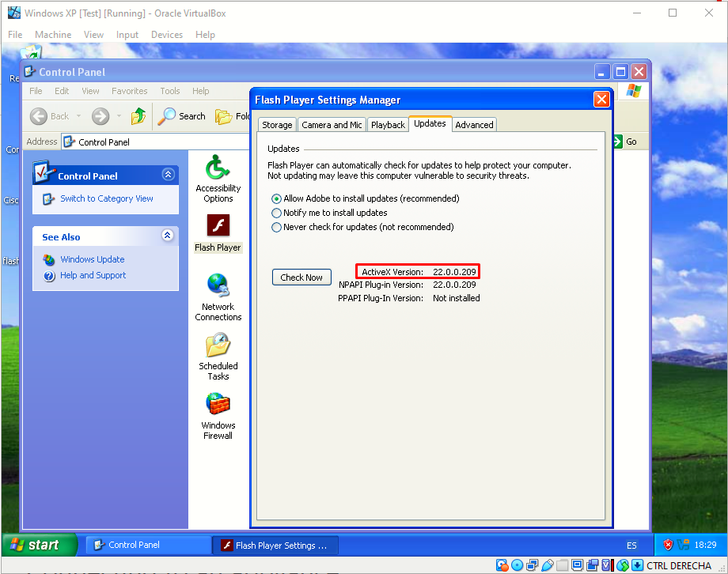Click the NPAPI Plug-in Version label
The height and width of the screenshot is (574, 728).
[381, 285]
